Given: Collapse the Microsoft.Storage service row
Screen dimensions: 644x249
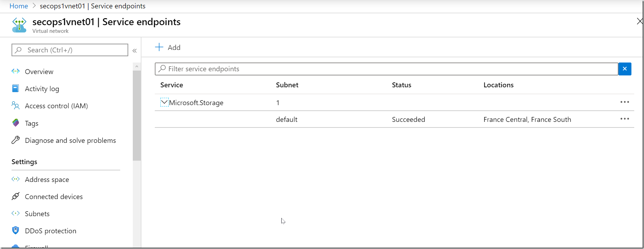Looking at the screenshot, I should point(165,102).
